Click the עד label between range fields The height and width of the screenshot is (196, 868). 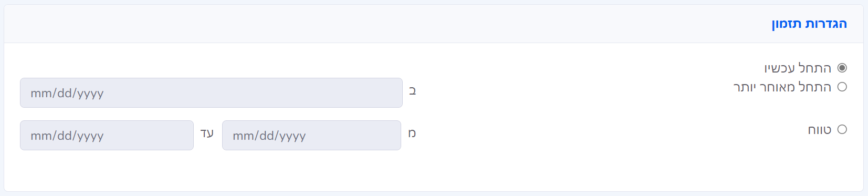pos(207,133)
